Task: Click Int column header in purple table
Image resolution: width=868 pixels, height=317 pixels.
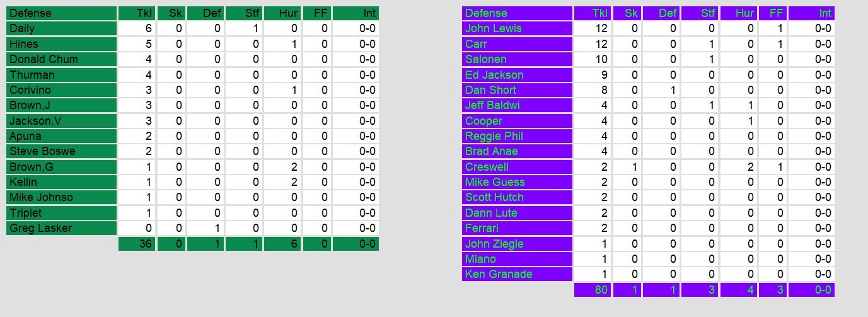Action: point(811,13)
